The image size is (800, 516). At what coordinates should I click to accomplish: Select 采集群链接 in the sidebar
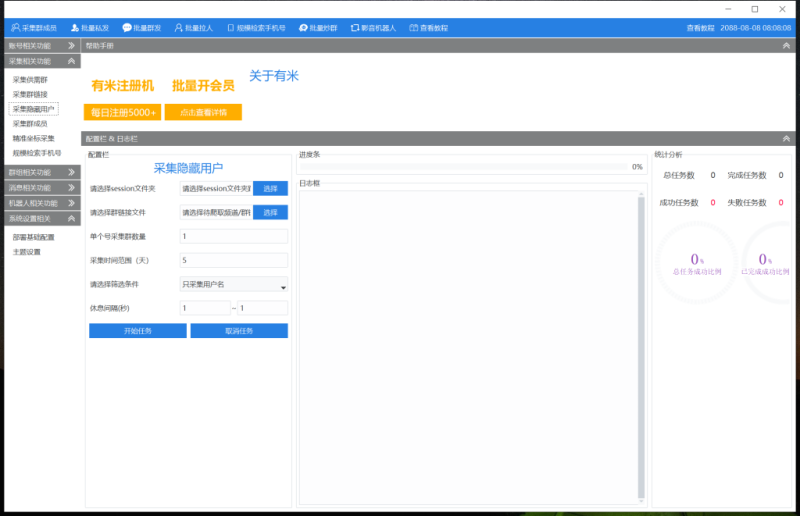[30, 94]
